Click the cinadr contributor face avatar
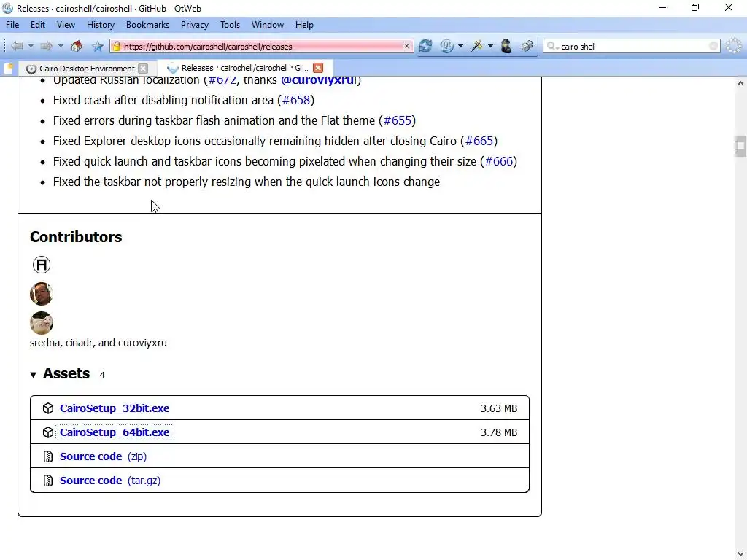 (x=42, y=294)
